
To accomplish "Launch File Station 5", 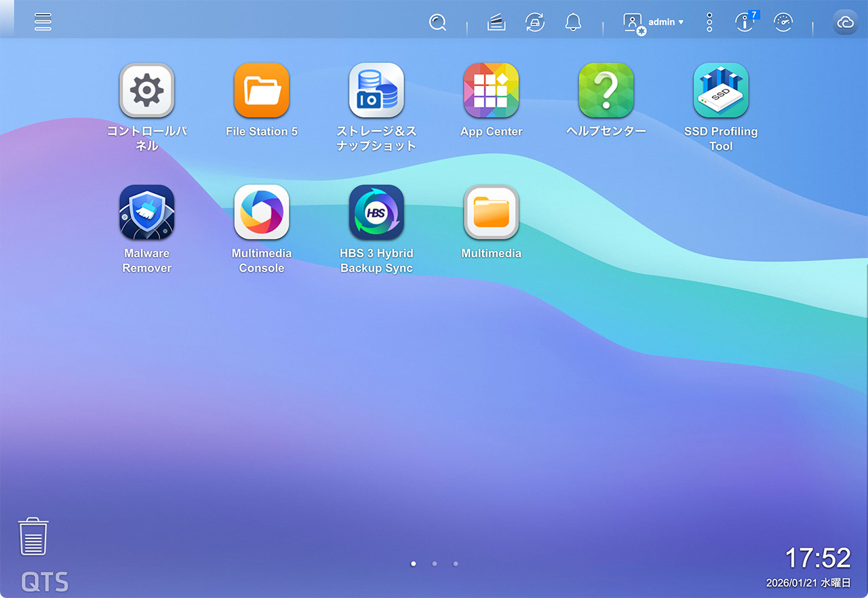I will (262, 91).
